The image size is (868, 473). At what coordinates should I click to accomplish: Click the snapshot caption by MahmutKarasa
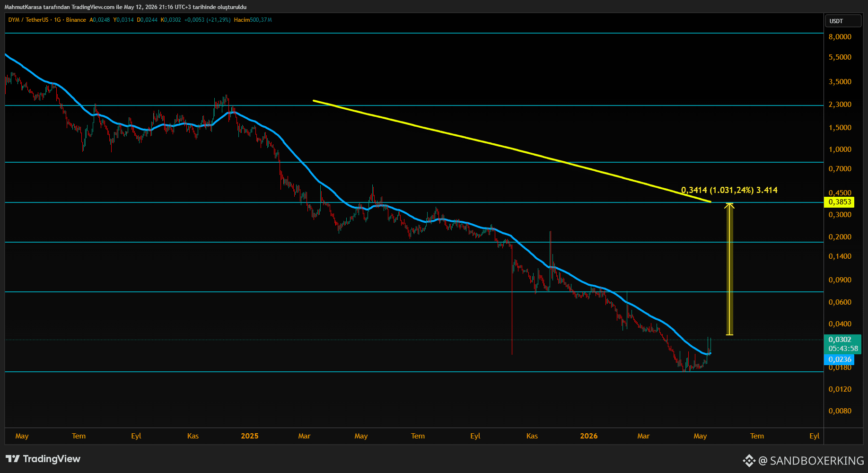(x=125, y=7)
